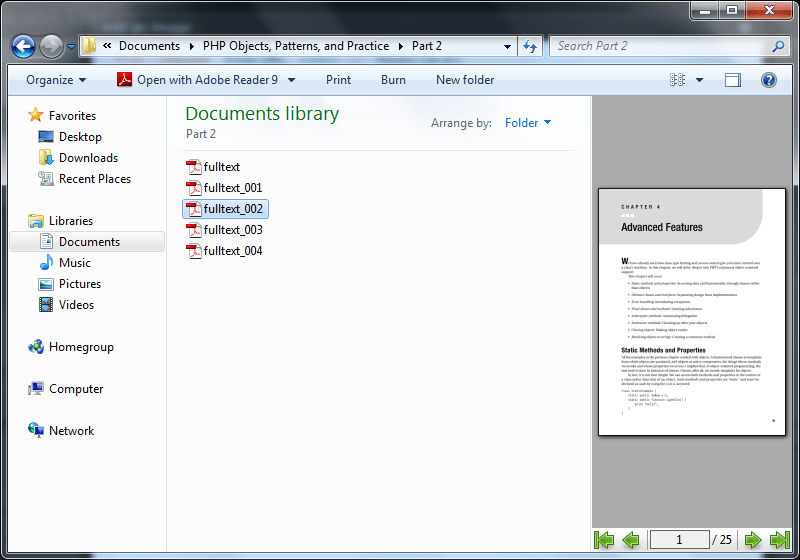Click the address bar folder icon
This screenshot has height=560, width=800.
(x=89, y=46)
